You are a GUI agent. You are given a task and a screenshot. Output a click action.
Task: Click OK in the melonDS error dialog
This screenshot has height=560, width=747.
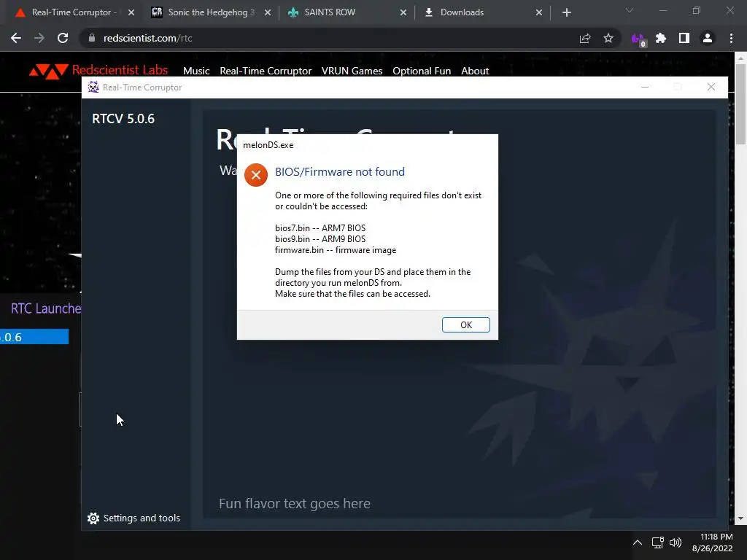pos(465,324)
